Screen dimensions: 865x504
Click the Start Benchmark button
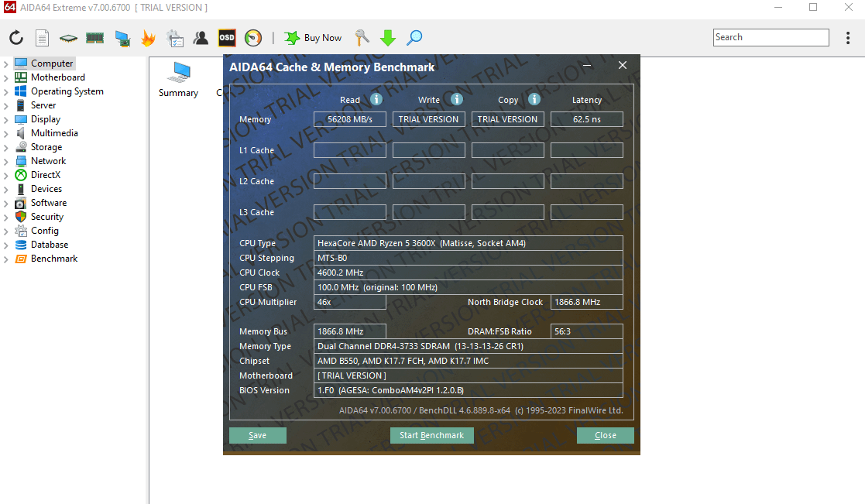(x=432, y=435)
